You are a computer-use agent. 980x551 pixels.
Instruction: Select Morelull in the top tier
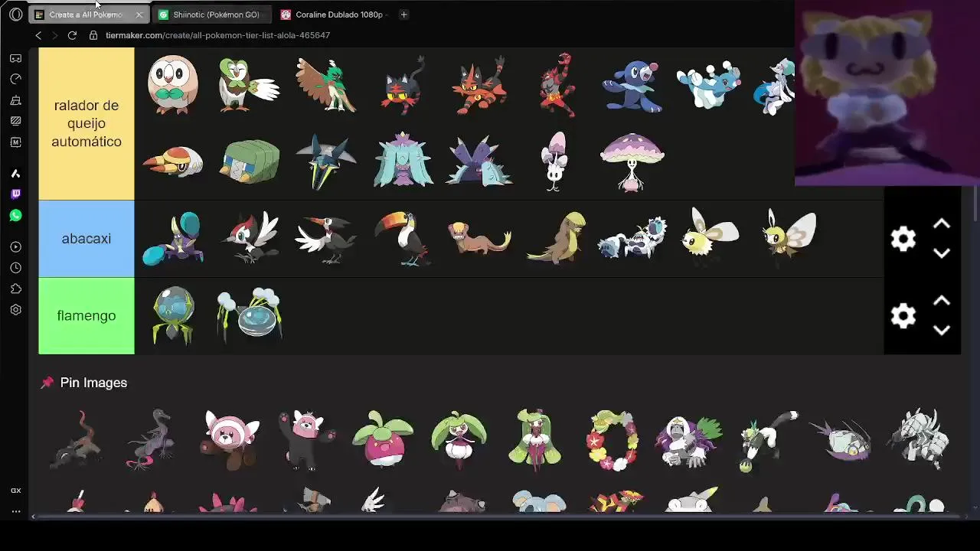556,161
